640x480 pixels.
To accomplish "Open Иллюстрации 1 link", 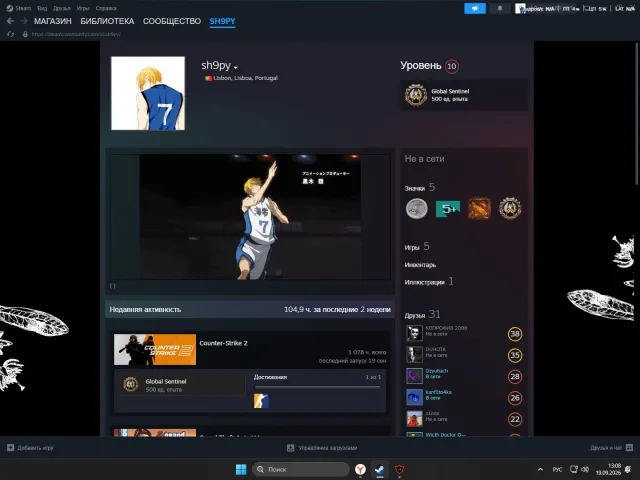I will [429, 281].
